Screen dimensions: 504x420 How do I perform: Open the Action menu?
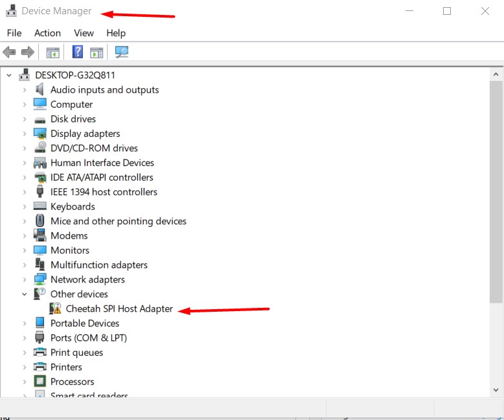pos(47,33)
